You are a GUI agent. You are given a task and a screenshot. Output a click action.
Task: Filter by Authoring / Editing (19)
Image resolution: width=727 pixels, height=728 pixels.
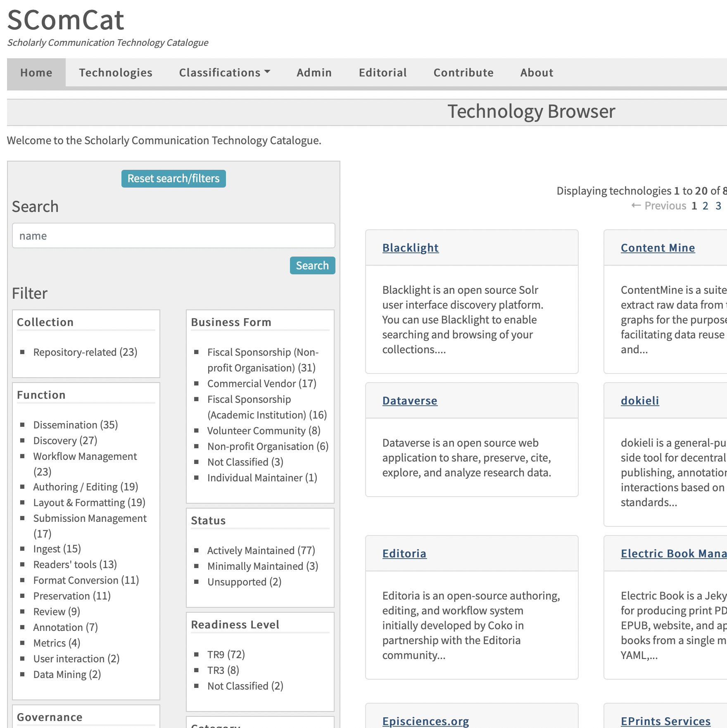[86, 487]
